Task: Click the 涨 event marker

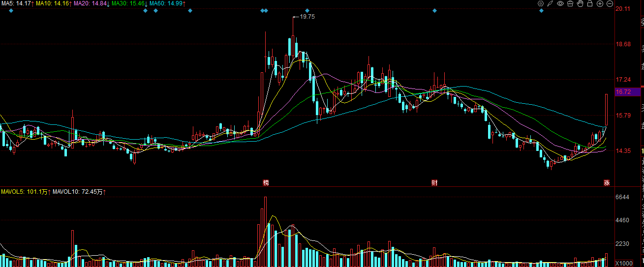Action: pyautogui.click(x=607, y=183)
